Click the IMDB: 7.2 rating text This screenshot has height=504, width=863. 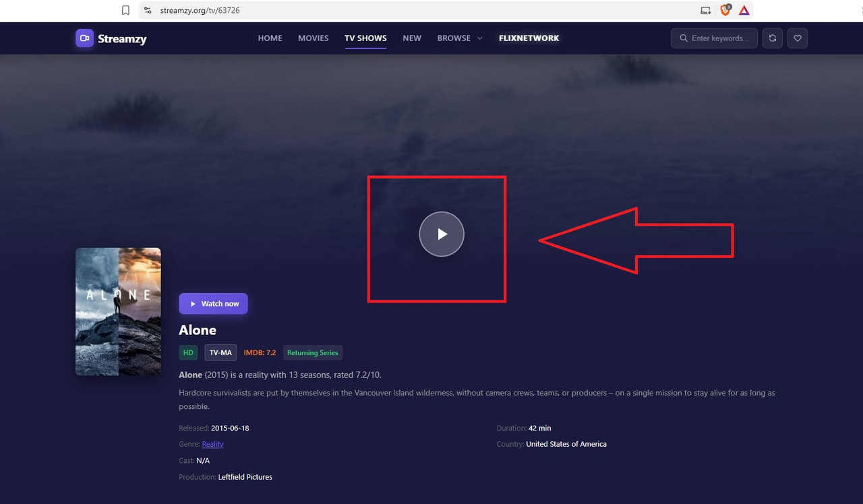(x=260, y=352)
